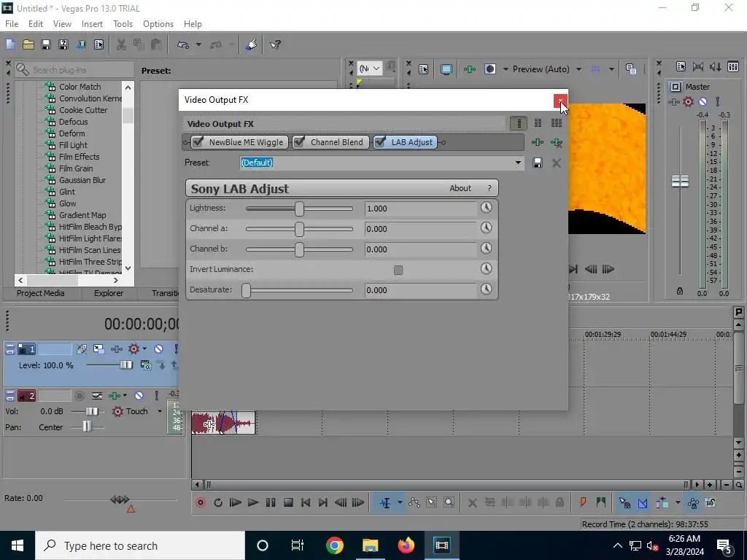
Task: Enable Invert Luminance checkbox
Action: 398,270
